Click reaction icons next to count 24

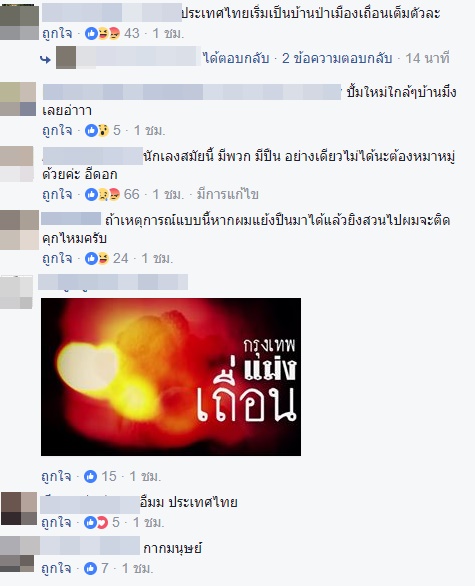(x=97, y=258)
